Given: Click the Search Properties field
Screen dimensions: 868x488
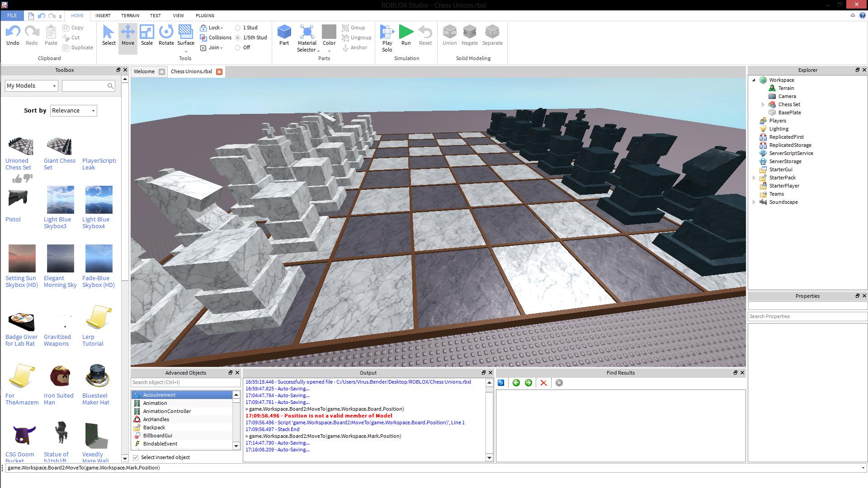Looking at the screenshot, I should 807,316.
